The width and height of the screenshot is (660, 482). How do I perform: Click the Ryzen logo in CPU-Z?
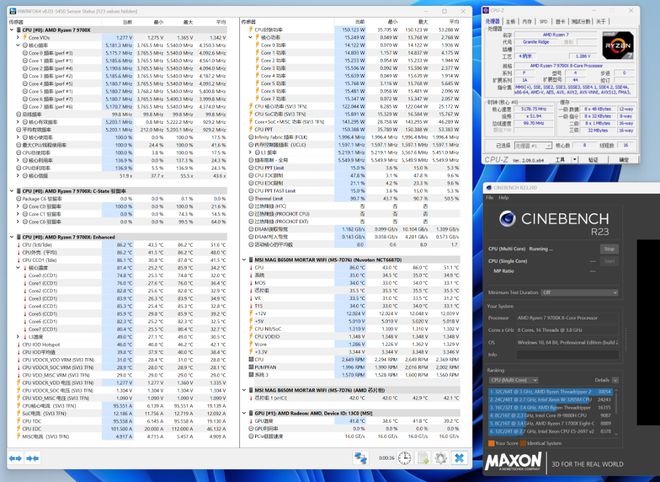click(618, 45)
